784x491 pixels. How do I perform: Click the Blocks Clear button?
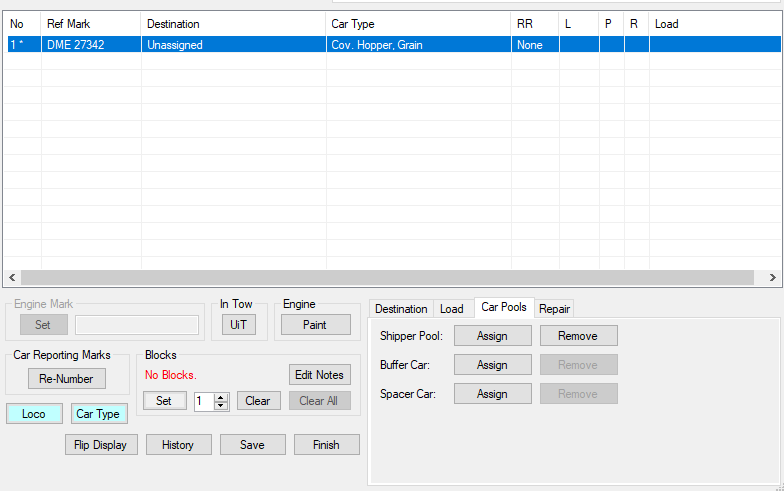pos(258,401)
